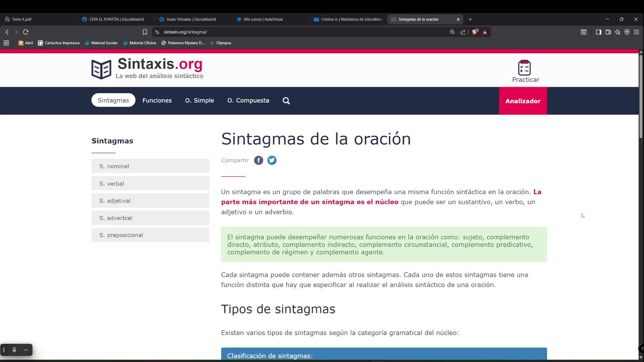Open the Brave Shields lion icon
The image size is (644, 362).
(x=475, y=32)
